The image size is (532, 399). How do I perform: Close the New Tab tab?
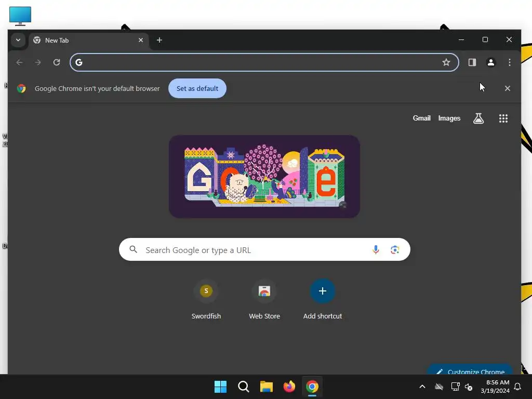141,40
